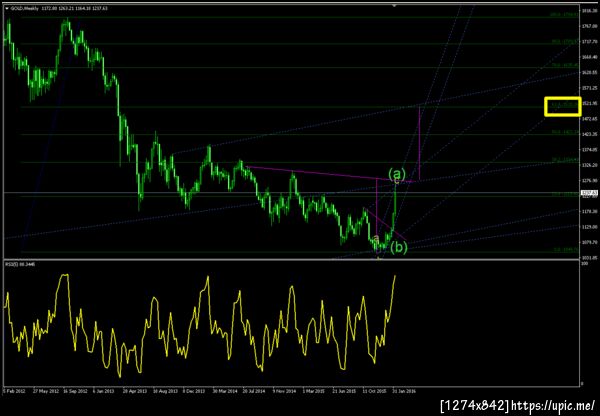The width and height of the screenshot is (600, 416).
Task: Click the 5 Feb 2012 date label
Action: [x=15, y=392]
